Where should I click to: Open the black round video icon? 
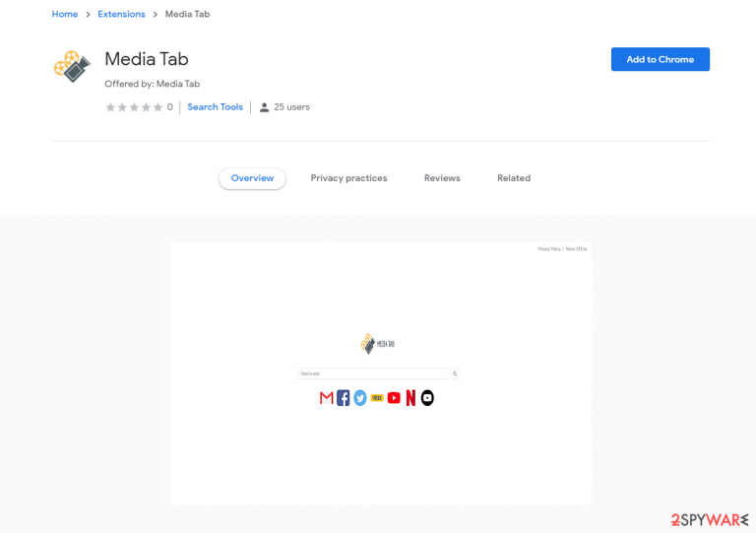coord(427,398)
